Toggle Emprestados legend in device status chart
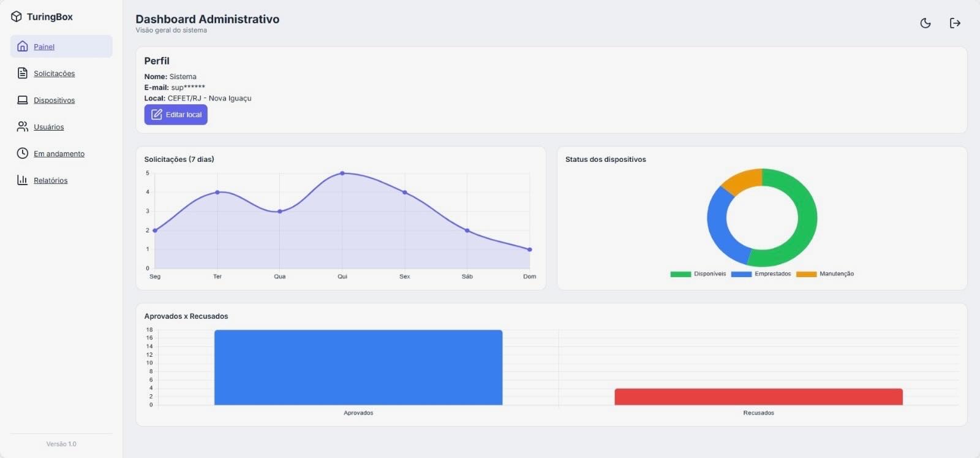Image resolution: width=980 pixels, height=458 pixels. coord(761,274)
